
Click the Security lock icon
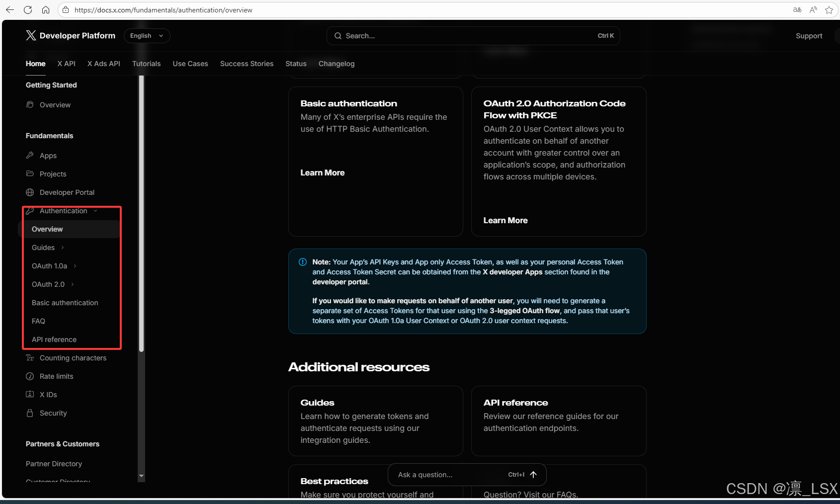30,413
